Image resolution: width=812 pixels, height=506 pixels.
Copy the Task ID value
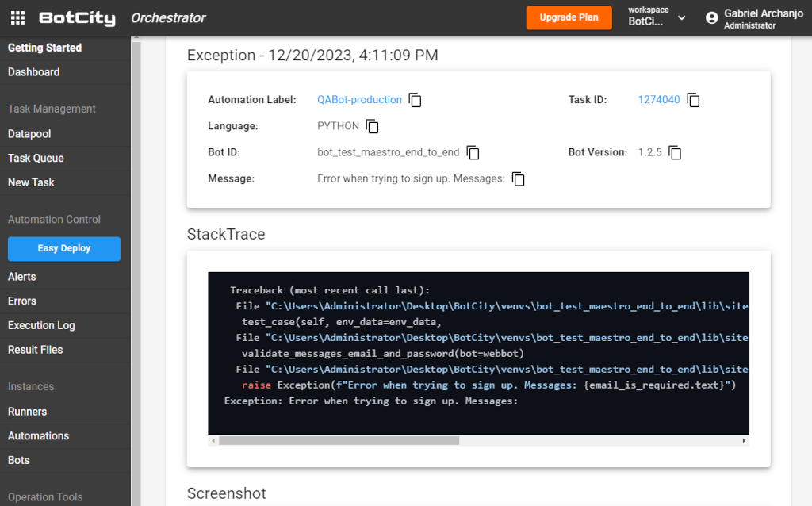point(693,100)
